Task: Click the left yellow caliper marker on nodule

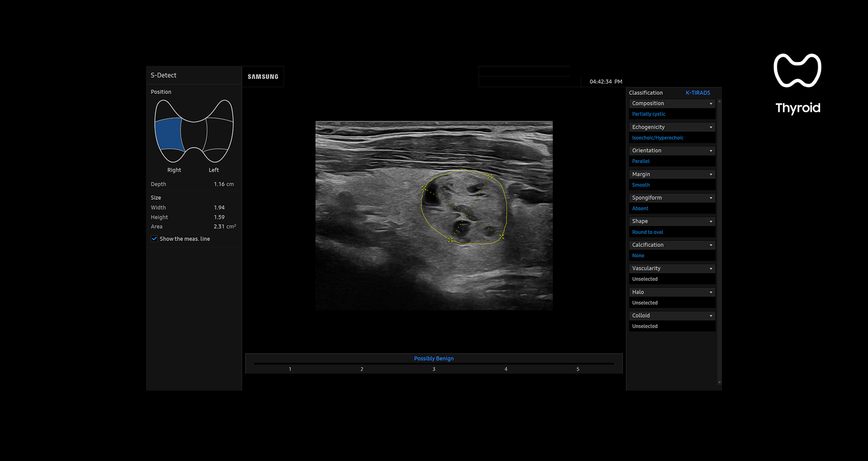Action: (424, 188)
